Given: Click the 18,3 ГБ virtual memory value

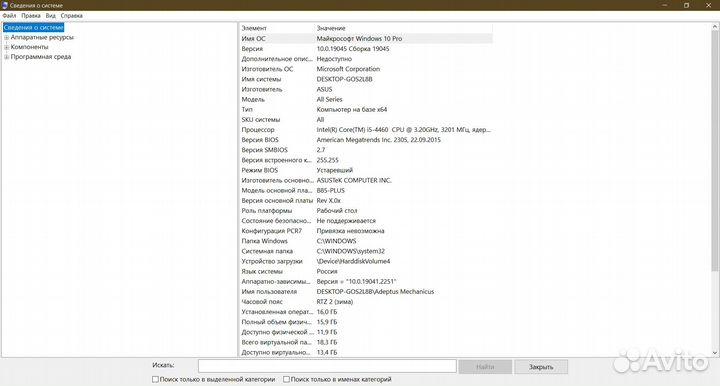Looking at the screenshot, I should pyautogui.click(x=327, y=342).
